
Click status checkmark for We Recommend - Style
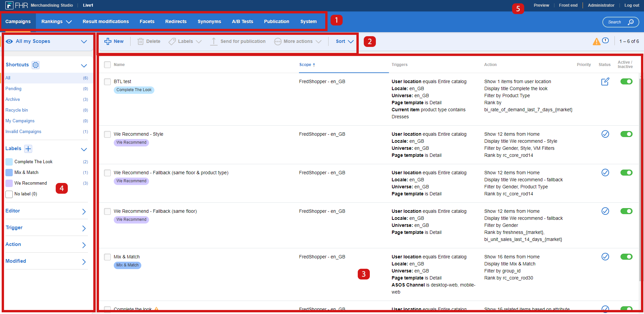605,134
